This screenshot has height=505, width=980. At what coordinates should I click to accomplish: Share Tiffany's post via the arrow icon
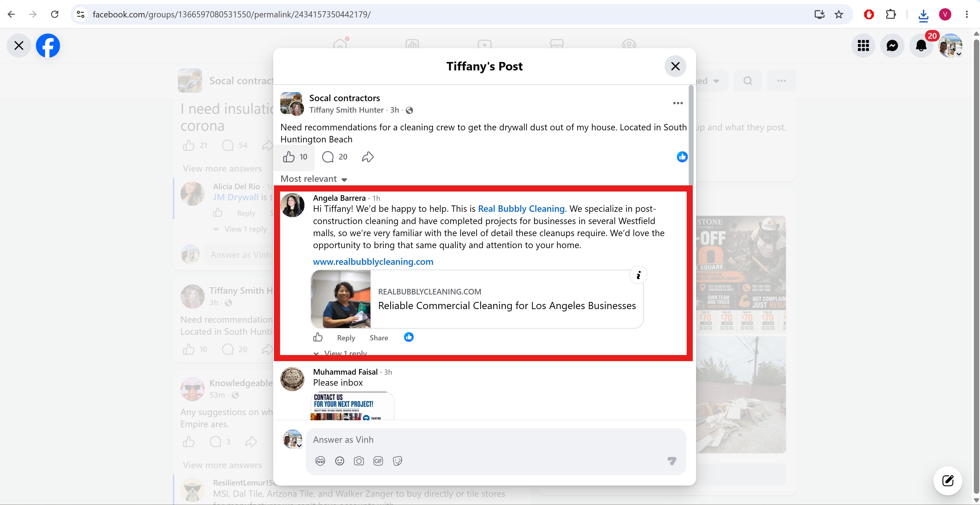[x=368, y=157]
